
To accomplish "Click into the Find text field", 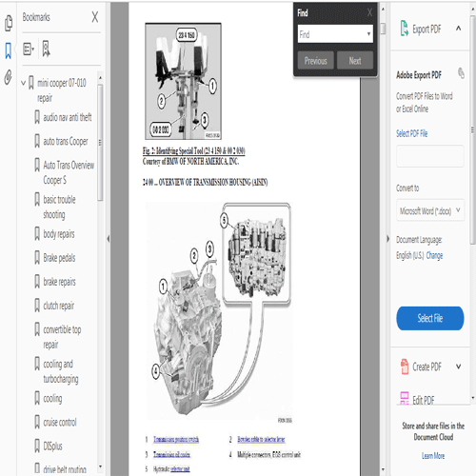I will coord(331,34).
